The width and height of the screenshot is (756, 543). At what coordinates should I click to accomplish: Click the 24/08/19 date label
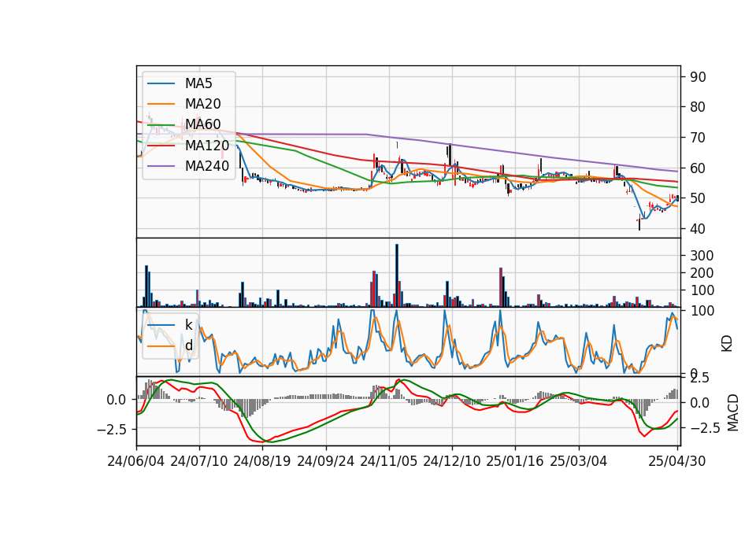[x=262, y=461]
